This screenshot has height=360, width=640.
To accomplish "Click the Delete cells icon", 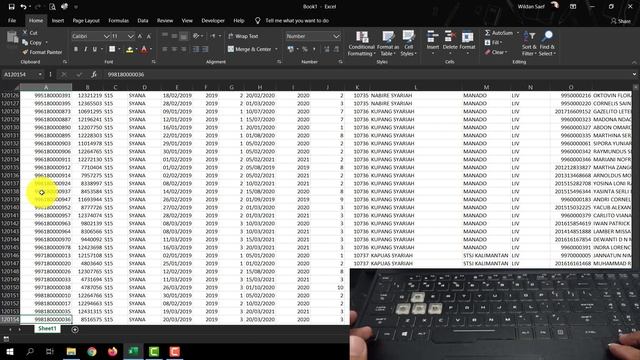I will point(449,37).
